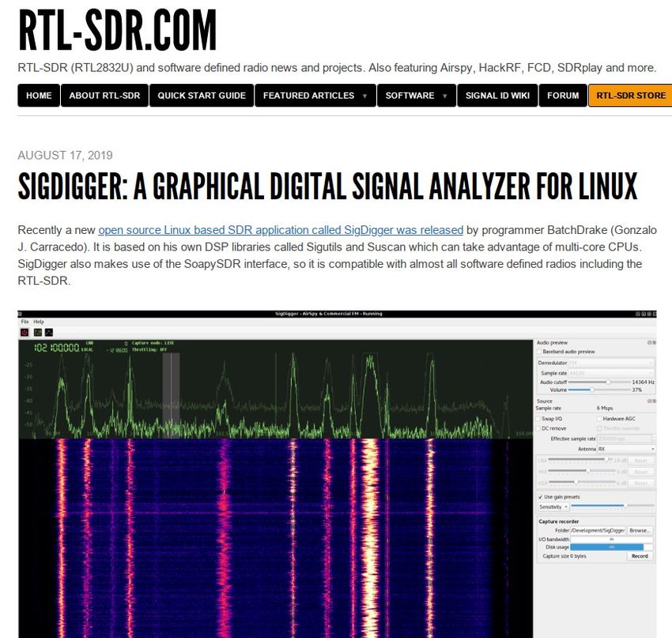Expand the Featured Articles dropdown arrow

tap(364, 96)
